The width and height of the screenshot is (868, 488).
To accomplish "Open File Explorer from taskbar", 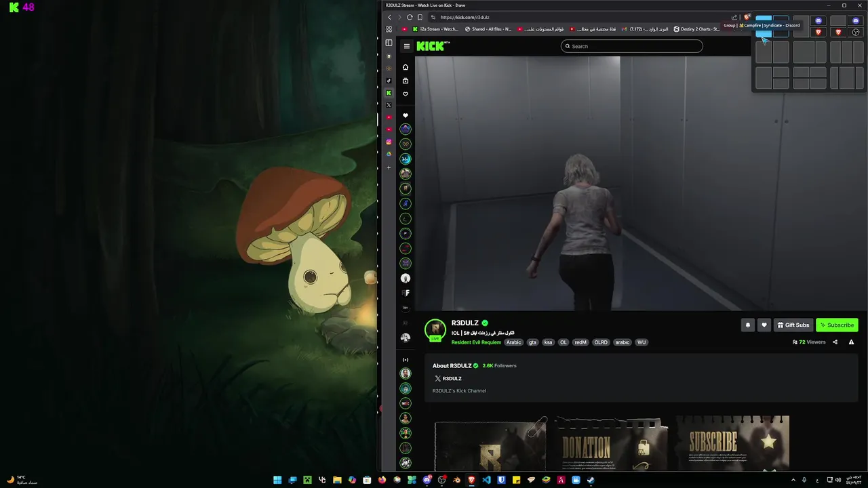I will (x=337, y=480).
